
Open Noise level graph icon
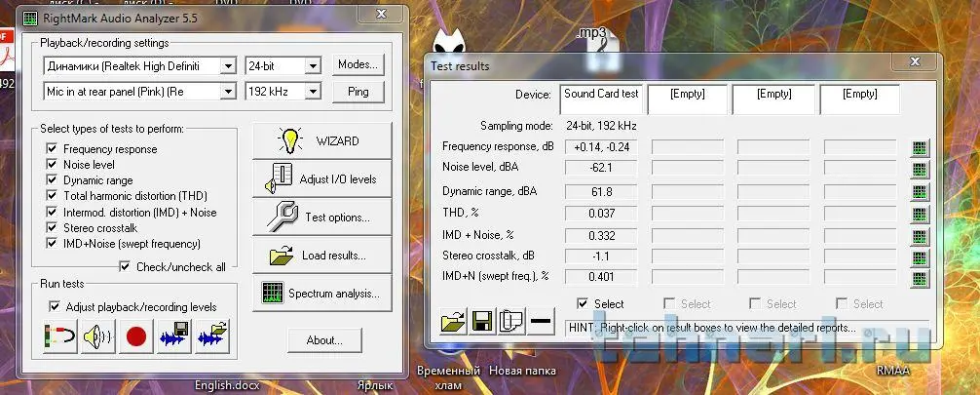pyautogui.click(x=920, y=170)
